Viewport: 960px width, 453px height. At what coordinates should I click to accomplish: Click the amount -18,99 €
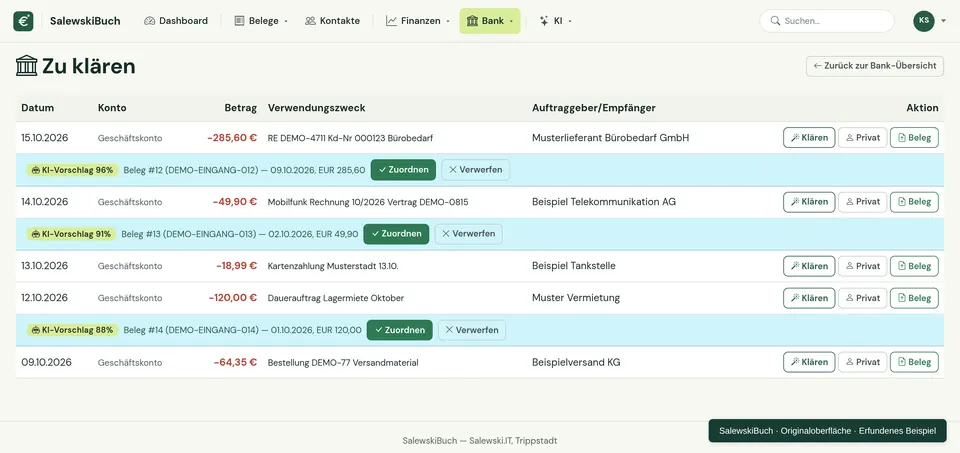tap(236, 266)
